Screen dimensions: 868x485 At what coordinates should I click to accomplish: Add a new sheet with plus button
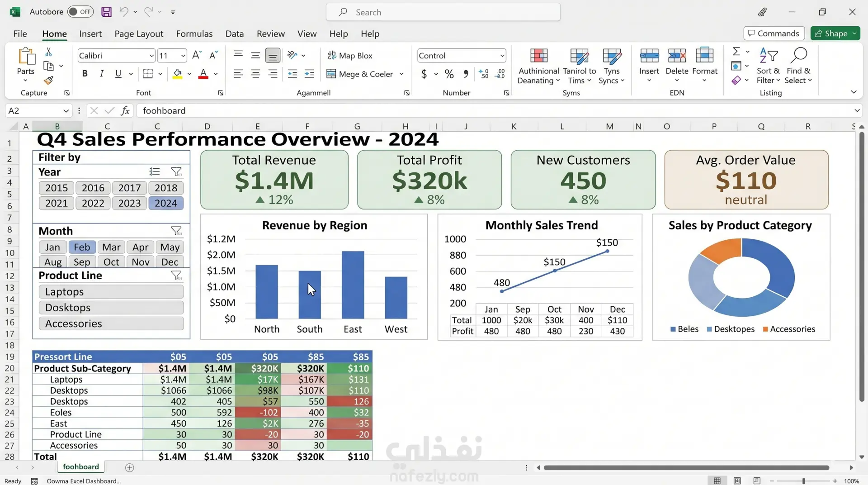click(130, 468)
